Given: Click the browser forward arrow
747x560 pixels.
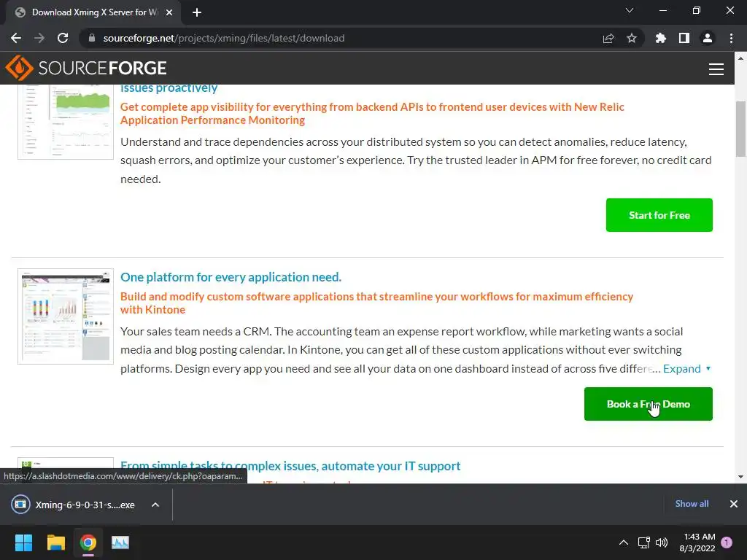Looking at the screenshot, I should 39,38.
